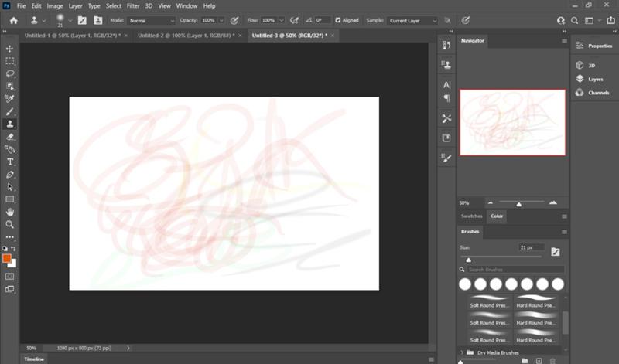Expand the Dry Media Brushes folder

(x=461, y=352)
